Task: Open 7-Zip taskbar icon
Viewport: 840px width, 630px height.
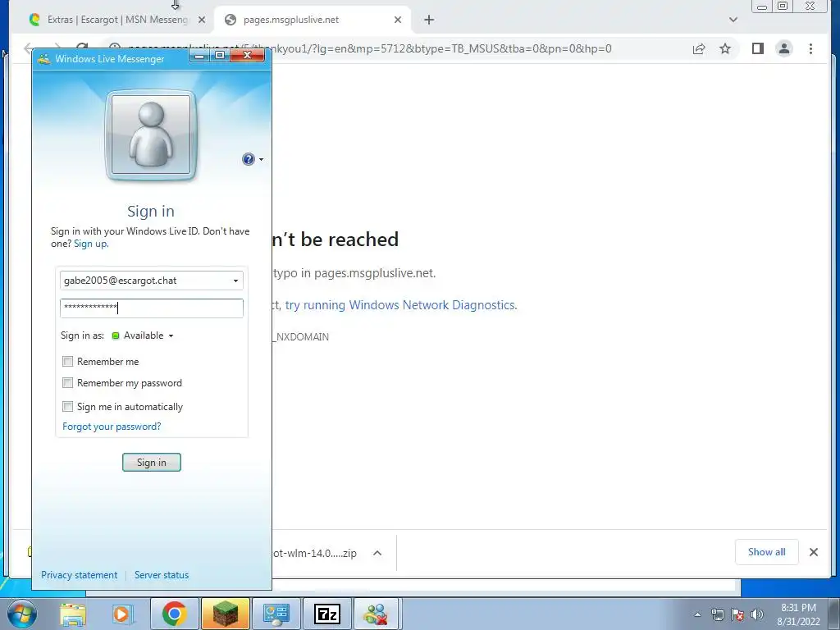Action: (326, 614)
